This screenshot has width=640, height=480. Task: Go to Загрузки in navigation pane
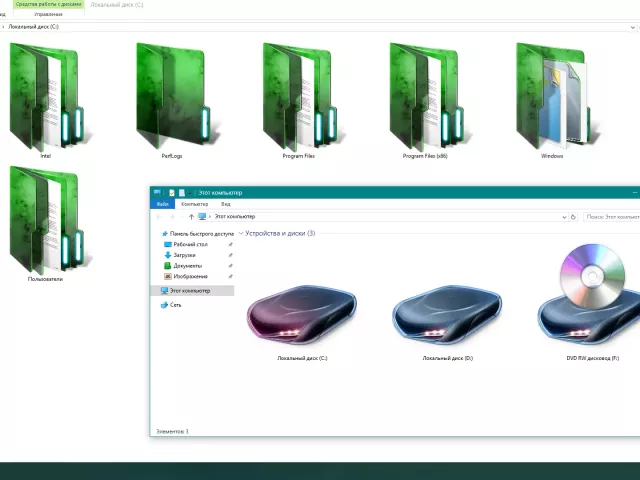click(x=186, y=255)
